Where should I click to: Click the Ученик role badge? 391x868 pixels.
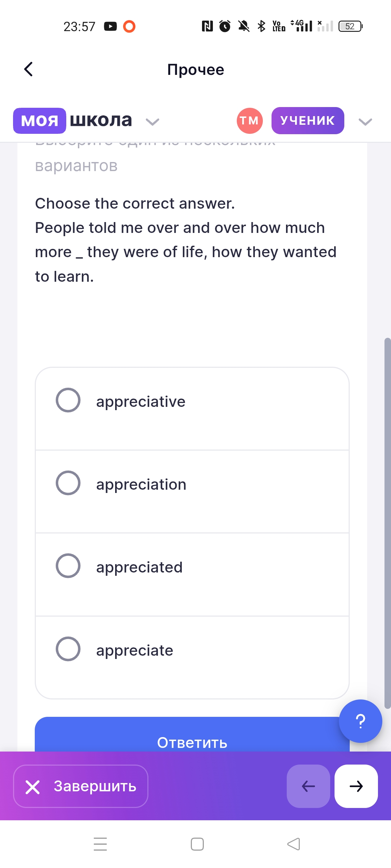click(307, 120)
